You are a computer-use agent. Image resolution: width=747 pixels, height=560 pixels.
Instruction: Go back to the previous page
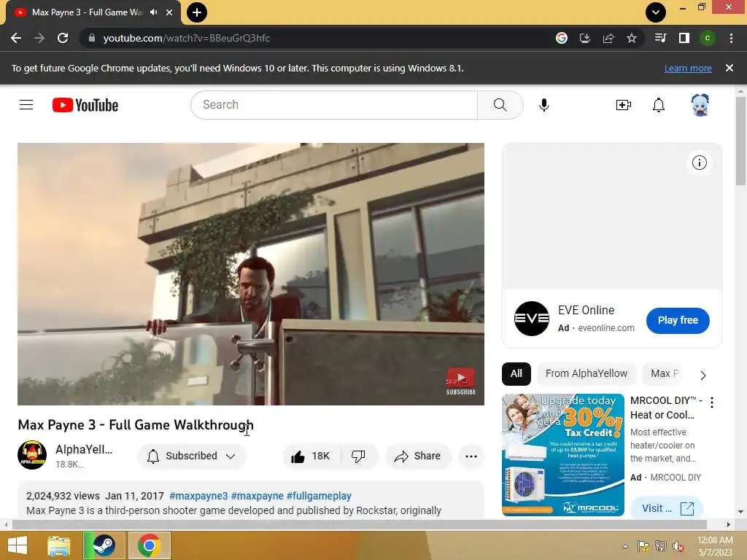pyautogui.click(x=16, y=38)
